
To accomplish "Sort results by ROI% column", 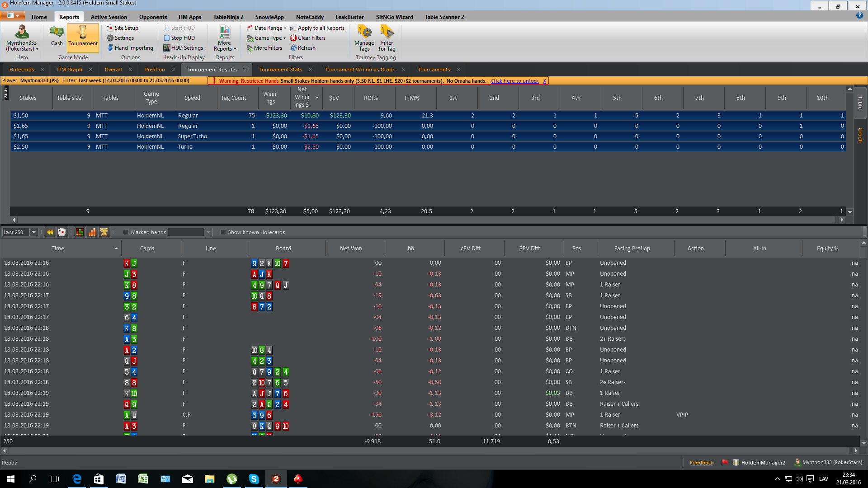I will [371, 98].
